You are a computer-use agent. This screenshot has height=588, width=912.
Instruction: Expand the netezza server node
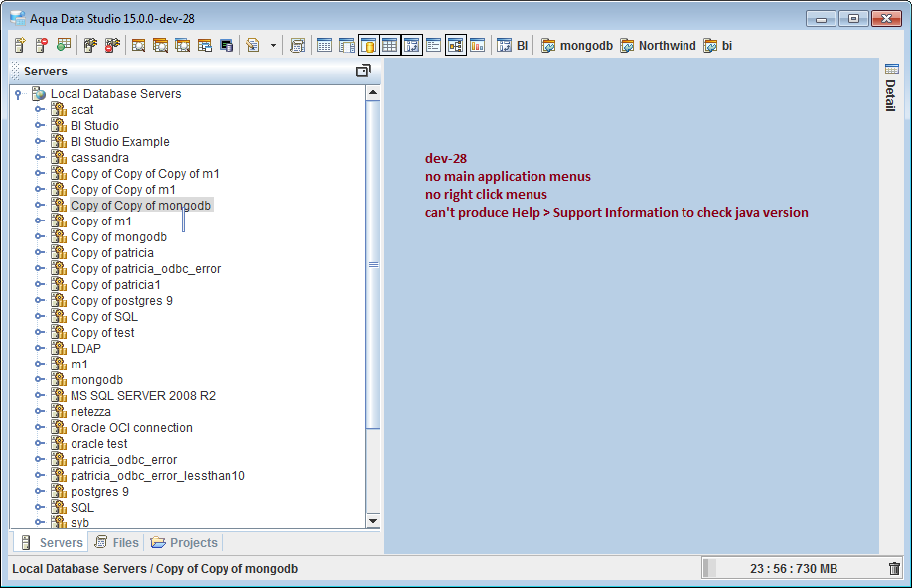tap(40, 411)
